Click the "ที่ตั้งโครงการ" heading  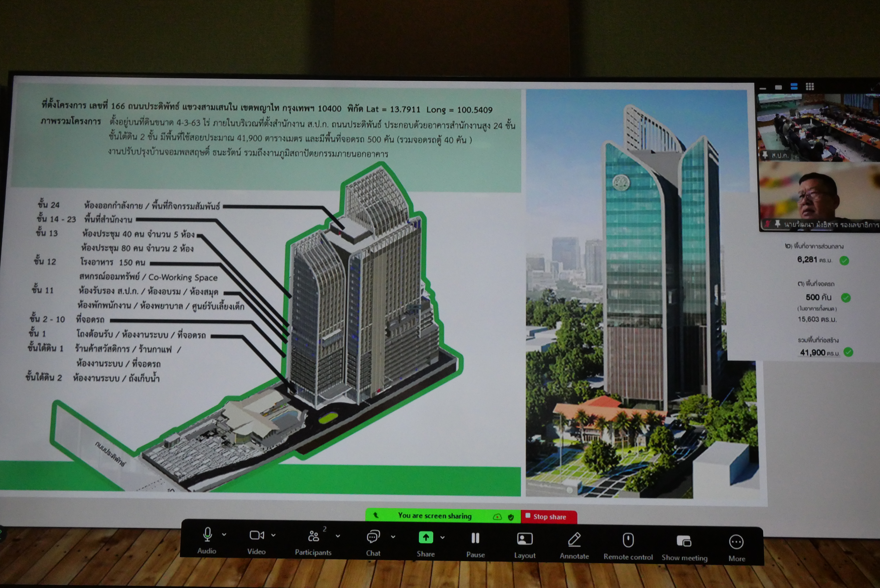coord(64,105)
